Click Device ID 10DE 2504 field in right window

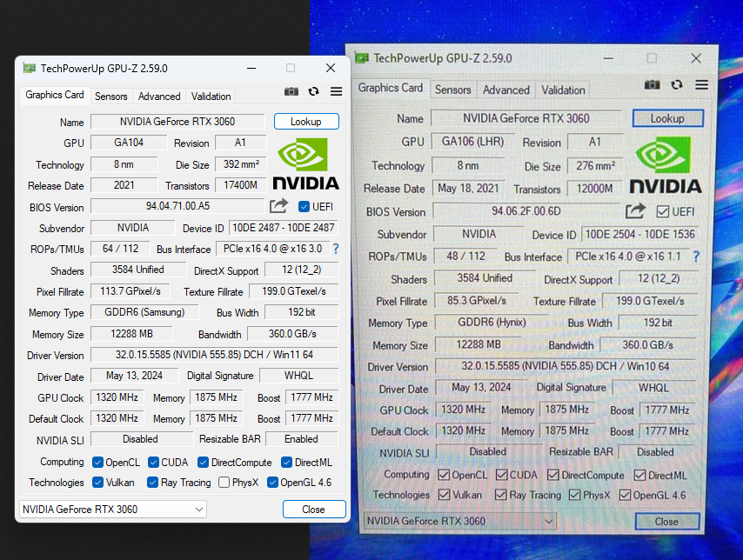[639, 234]
